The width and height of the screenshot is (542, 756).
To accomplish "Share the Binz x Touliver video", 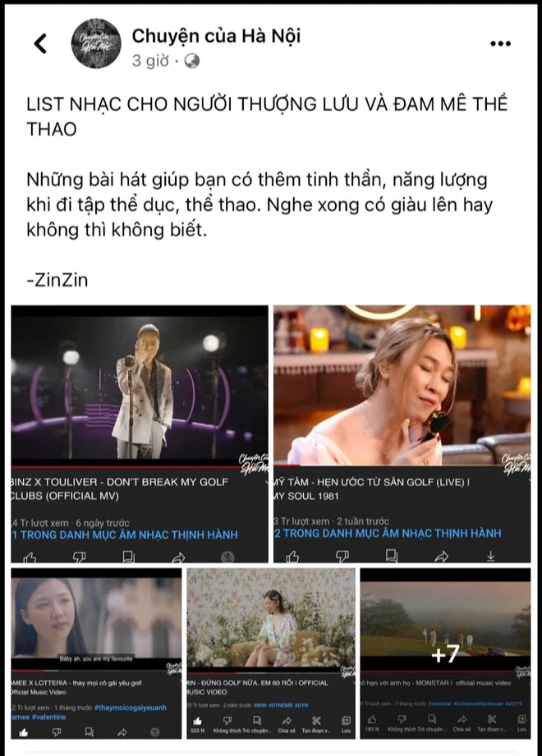I will coord(178,557).
